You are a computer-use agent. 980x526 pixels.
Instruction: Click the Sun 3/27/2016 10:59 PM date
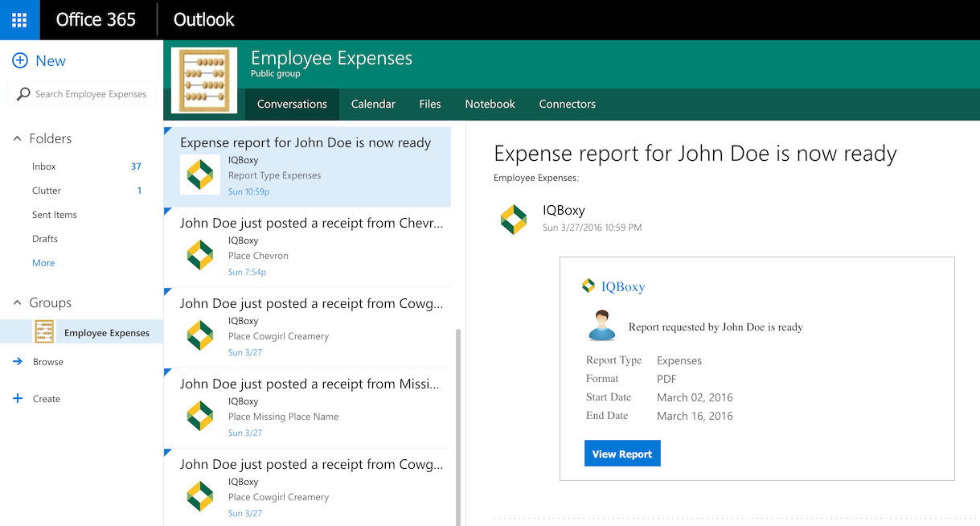click(592, 228)
